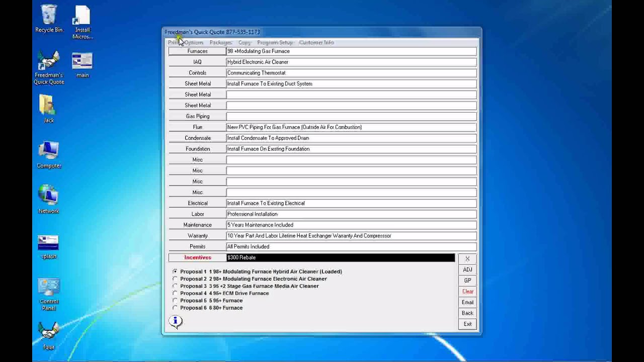Image resolution: width=644 pixels, height=362 pixels.
Task: Click the IAQ category button
Action: 197,62
